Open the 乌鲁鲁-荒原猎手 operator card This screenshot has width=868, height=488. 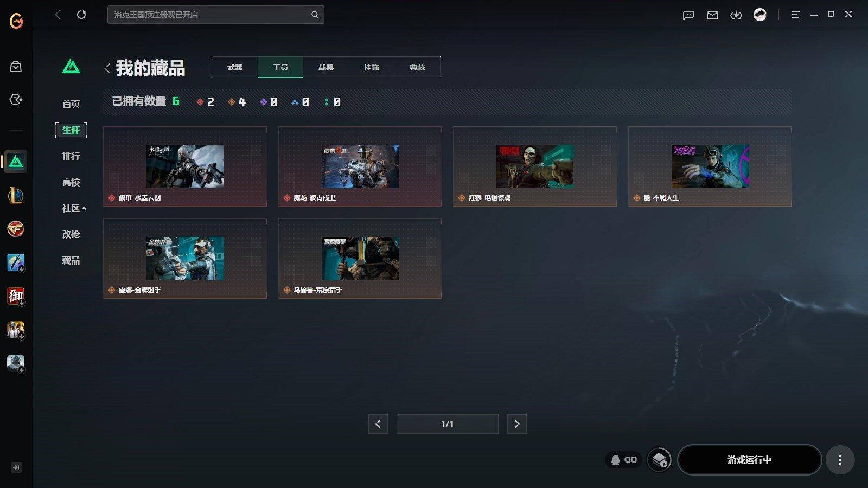click(x=360, y=259)
